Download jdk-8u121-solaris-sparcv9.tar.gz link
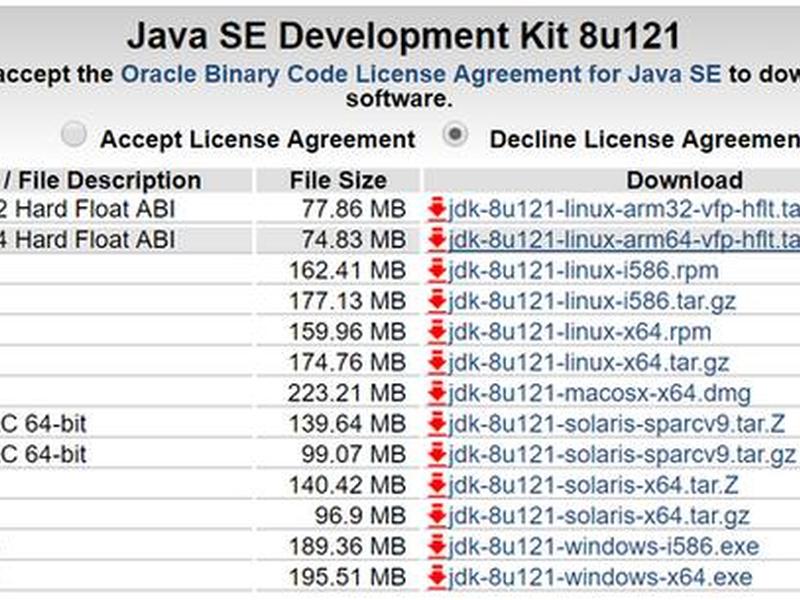 (x=622, y=454)
